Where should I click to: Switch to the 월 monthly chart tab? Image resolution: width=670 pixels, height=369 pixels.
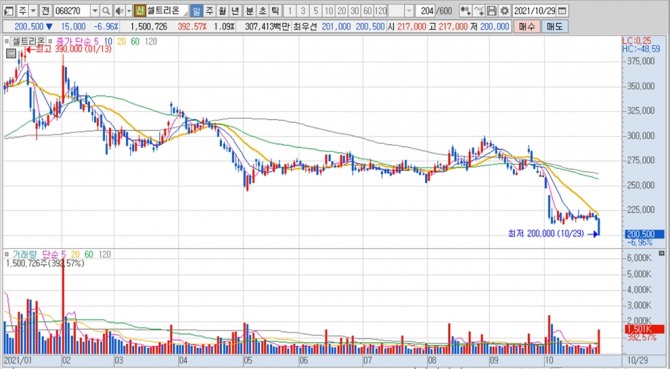point(222,11)
